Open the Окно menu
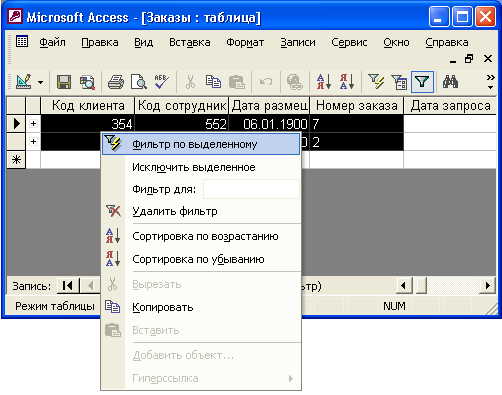 click(x=396, y=43)
